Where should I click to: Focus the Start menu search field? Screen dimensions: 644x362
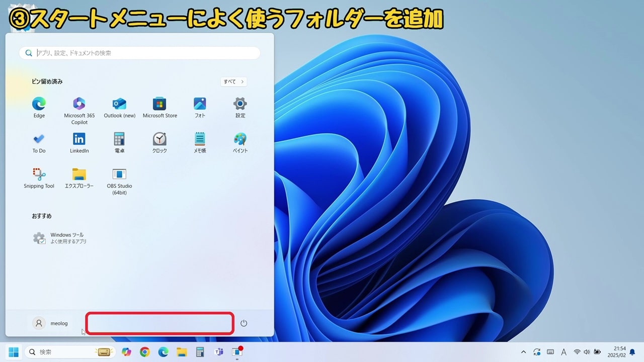pyautogui.click(x=139, y=53)
